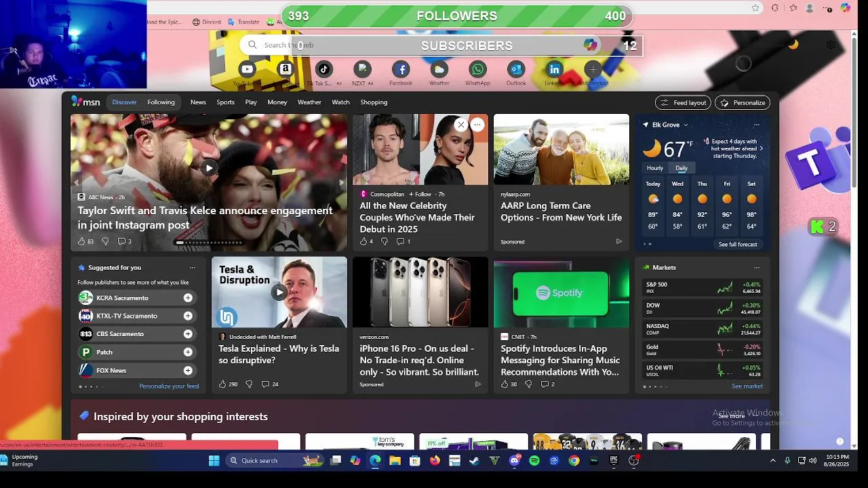
Task: Open the Spotify In-App Messaging headline
Action: (x=560, y=361)
